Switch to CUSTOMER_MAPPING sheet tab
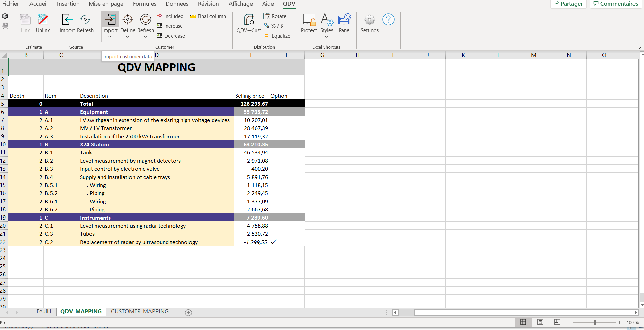Image resolution: width=644 pixels, height=330 pixels. [x=140, y=312]
